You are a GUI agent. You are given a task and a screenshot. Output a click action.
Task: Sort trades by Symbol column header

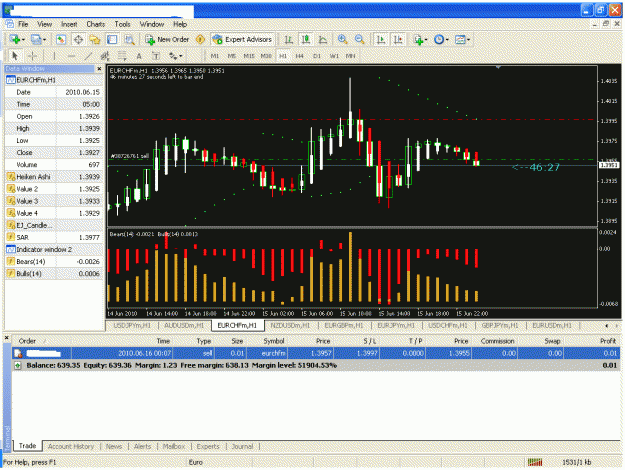[x=274, y=341]
